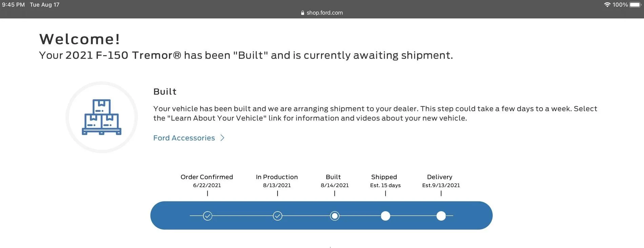Select the Delivery stage white dot
Viewport: 644px width, 248px height.
coord(441,216)
